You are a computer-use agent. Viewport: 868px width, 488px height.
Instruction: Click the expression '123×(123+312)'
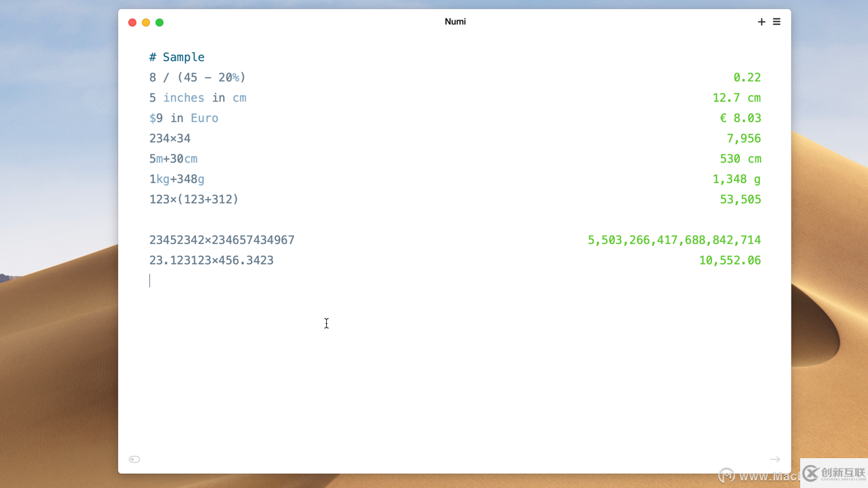point(194,199)
